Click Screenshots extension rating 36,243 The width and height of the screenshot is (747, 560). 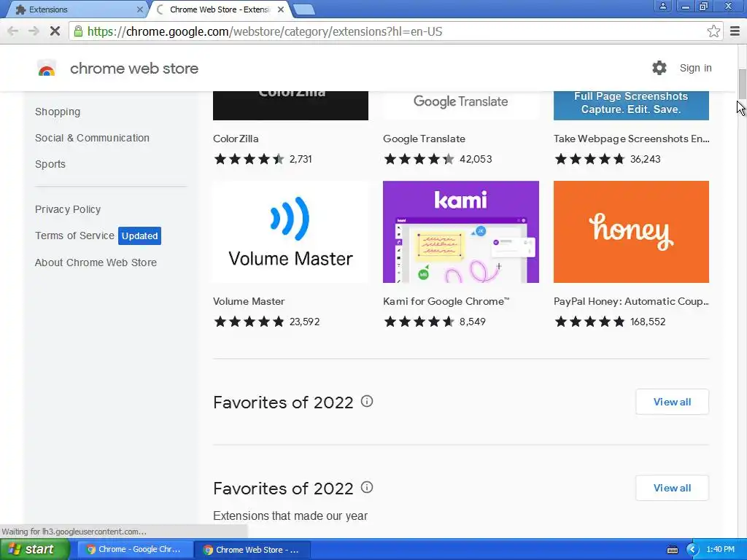[x=608, y=159]
